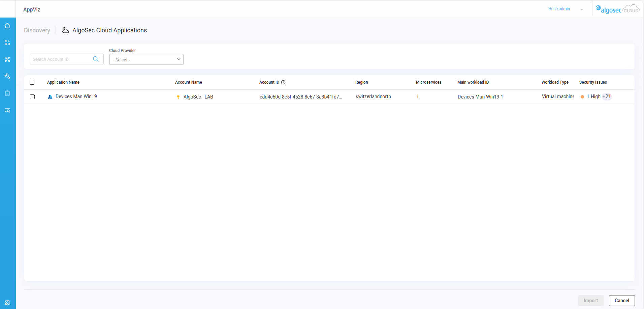Open the add-applications grid icon in sidebar

[7, 43]
